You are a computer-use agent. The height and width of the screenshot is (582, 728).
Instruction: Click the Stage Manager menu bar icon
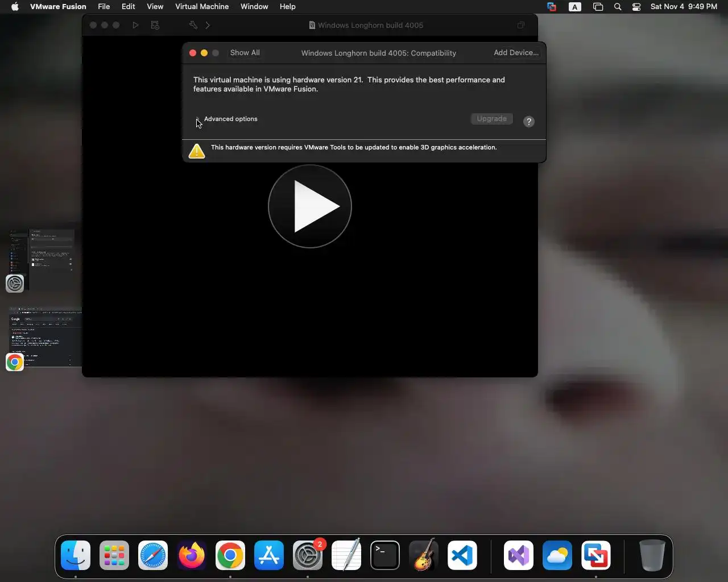(598, 7)
